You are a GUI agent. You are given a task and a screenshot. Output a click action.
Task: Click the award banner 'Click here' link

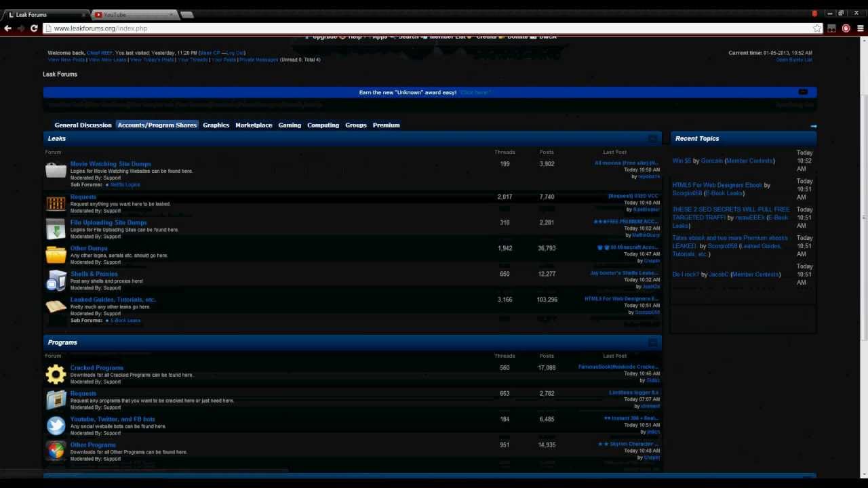[x=475, y=92]
